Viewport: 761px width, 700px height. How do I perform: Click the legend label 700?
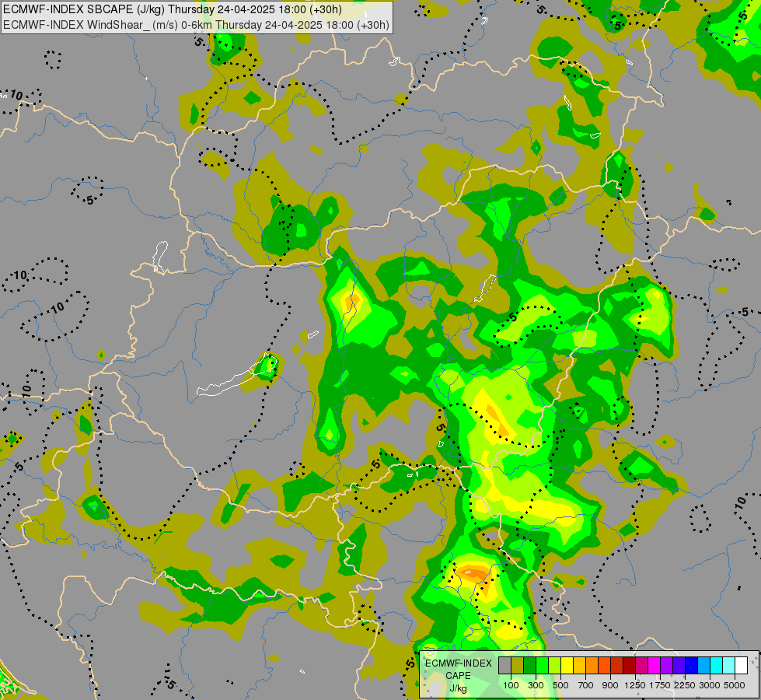click(586, 685)
